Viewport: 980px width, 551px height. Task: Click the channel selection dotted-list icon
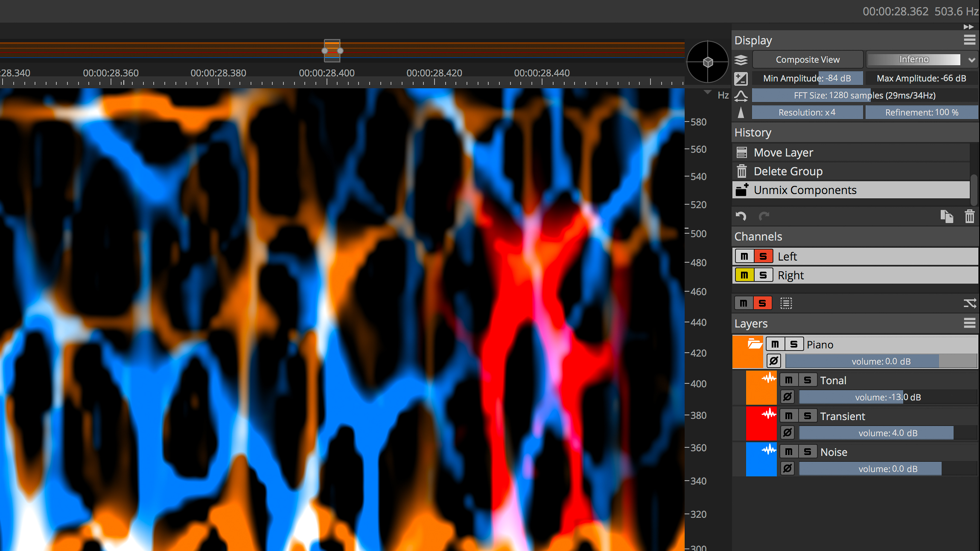pos(786,303)
